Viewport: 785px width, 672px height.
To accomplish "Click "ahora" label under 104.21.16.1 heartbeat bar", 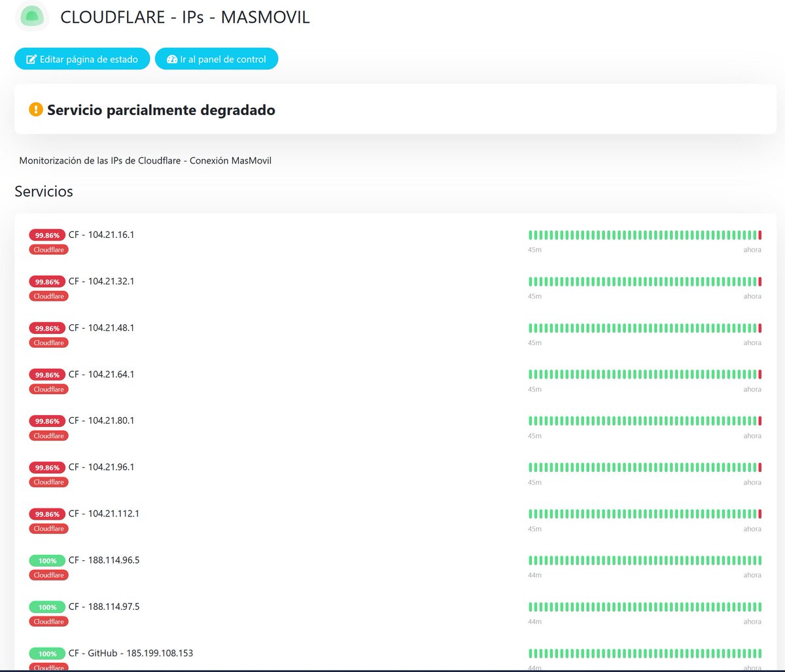I will 752,250.
